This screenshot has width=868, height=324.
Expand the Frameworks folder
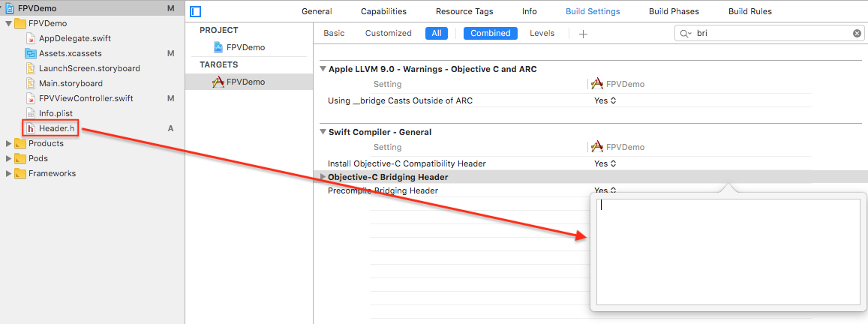tap(8, 173)
